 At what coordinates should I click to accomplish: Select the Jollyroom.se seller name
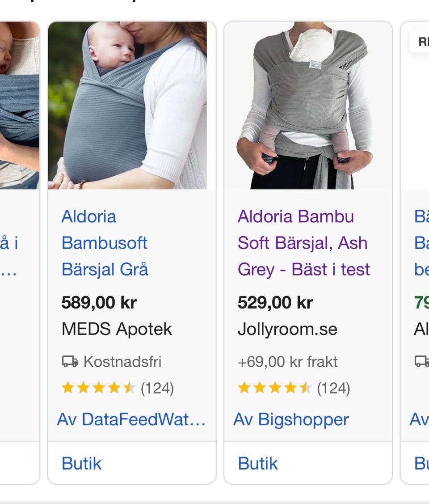click(x=287, y=329)
